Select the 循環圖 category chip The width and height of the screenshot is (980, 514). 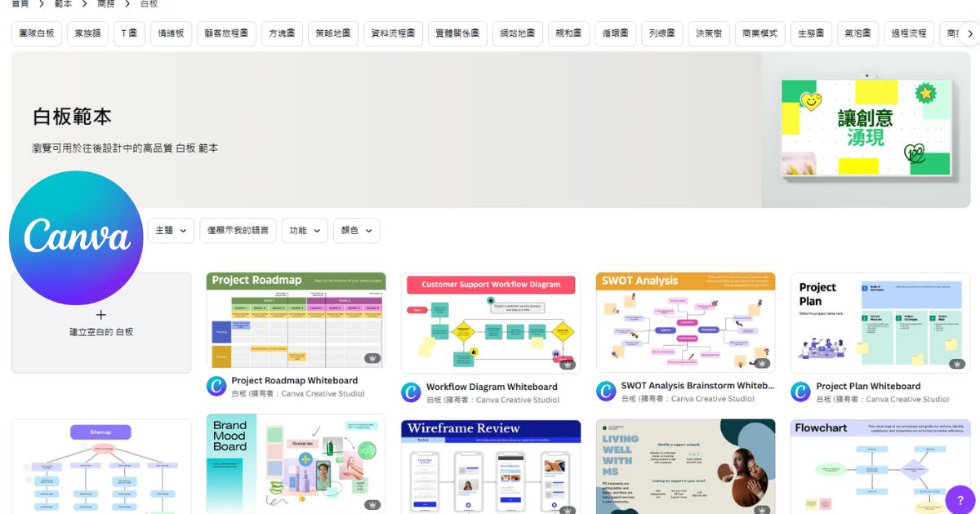point(616,34)
